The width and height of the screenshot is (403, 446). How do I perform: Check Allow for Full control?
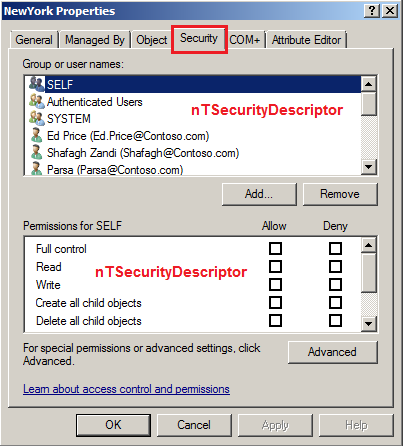(275, 249)
